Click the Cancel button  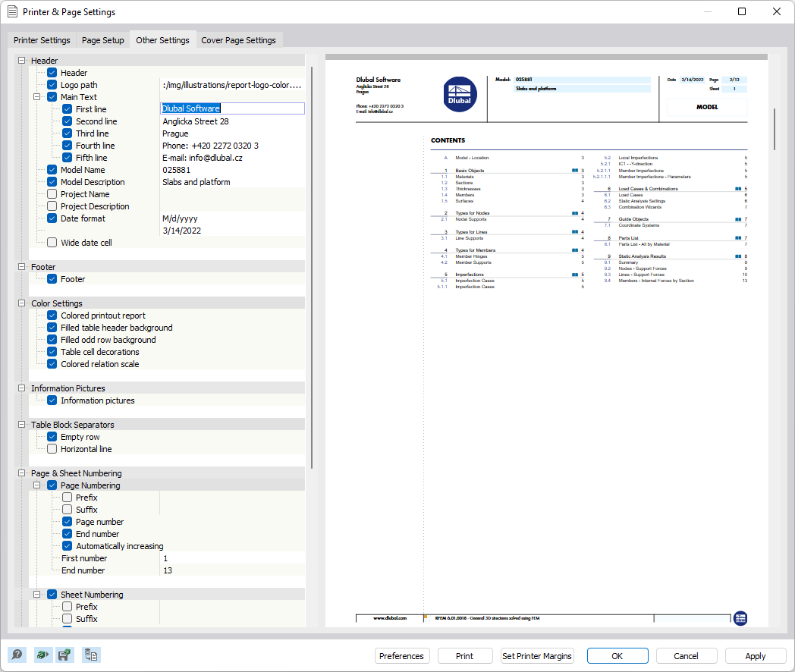(686, 656)
